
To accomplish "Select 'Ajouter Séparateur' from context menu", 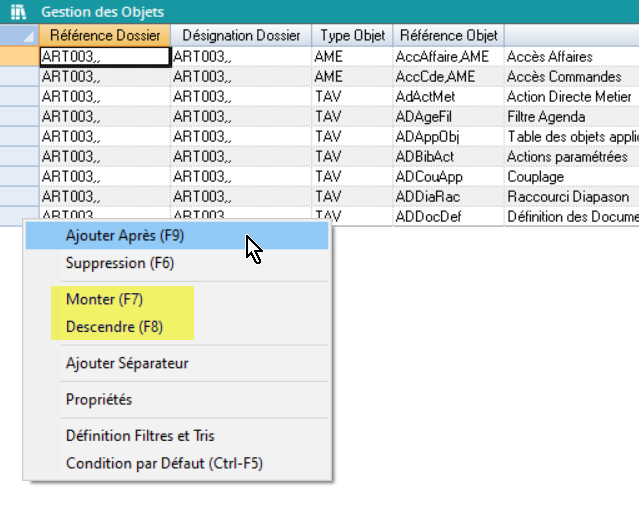I will [127, 363].
